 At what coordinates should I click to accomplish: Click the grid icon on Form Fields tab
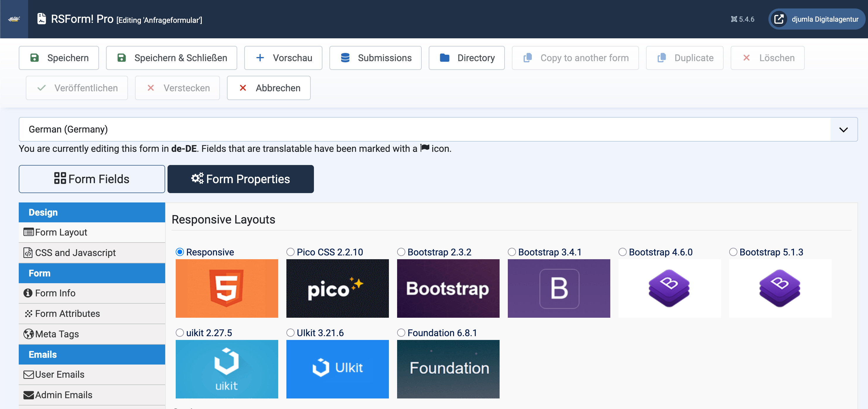pyautogui.click(x=60, y=178)
